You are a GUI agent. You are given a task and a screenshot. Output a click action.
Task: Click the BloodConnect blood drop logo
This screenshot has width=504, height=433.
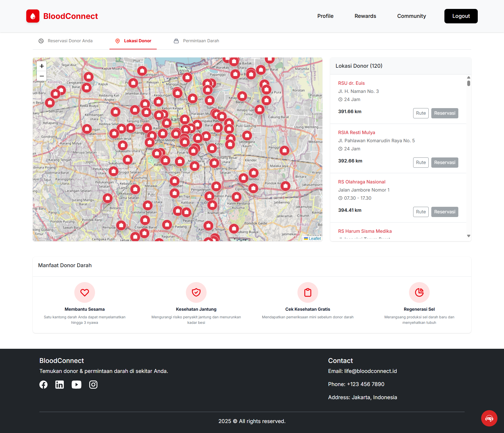coord(33,16)
